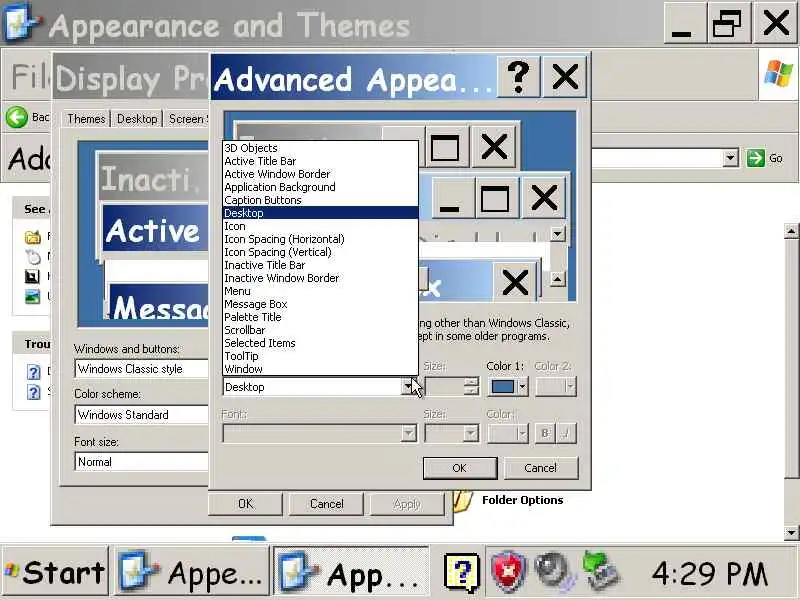800x600 pixels.
Task: Click the tray help question mark icon
Action: (x=462, y=572)
